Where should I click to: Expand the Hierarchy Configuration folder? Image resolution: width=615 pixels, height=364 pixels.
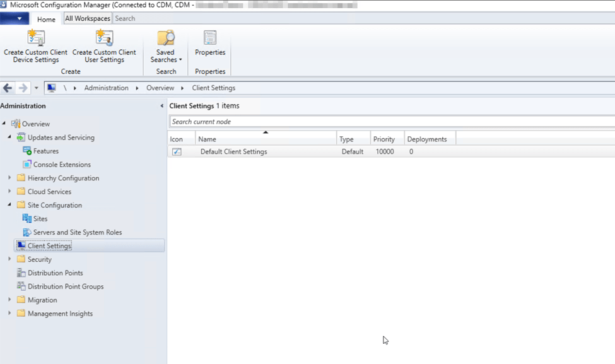[x=9, y=179]
